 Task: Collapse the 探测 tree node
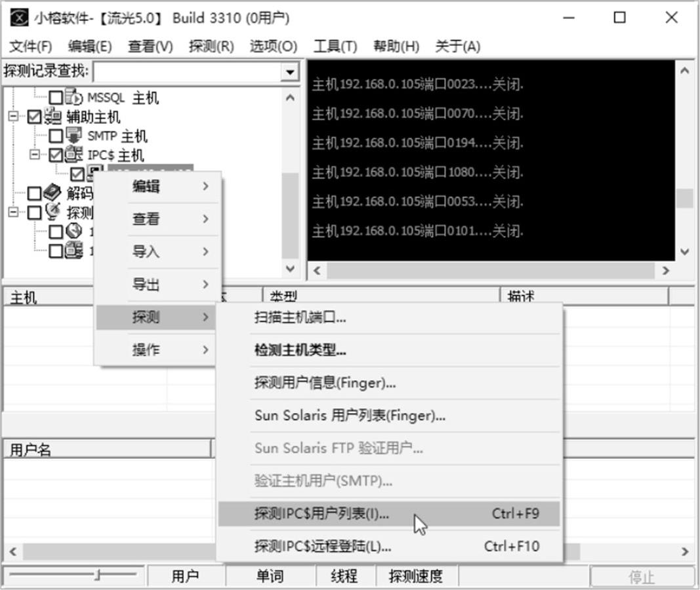(13, 212)
